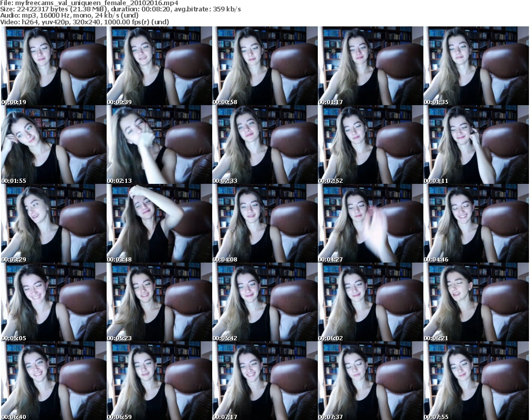530x420 pixels.
Task: Open the frame timestamped 00:00:58
Action: pyautogui.click(x=264, y=66)
